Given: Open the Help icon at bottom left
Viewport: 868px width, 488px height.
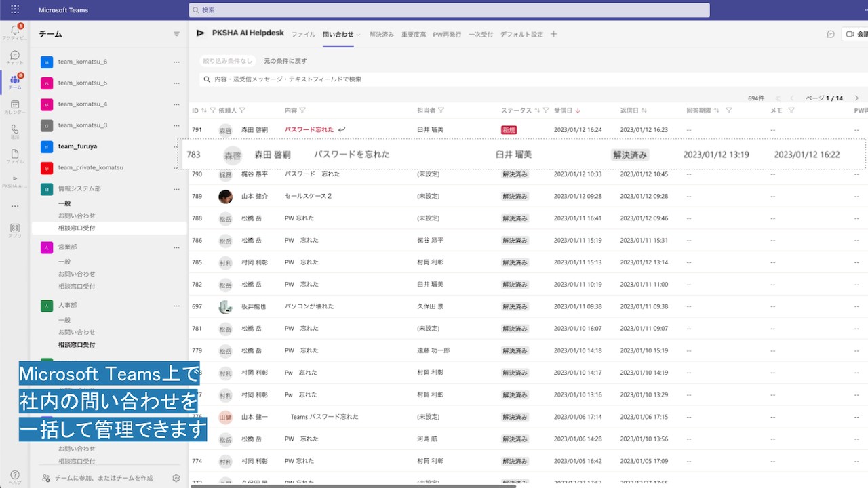Looking at the screenshot, I should pos(15,475).
